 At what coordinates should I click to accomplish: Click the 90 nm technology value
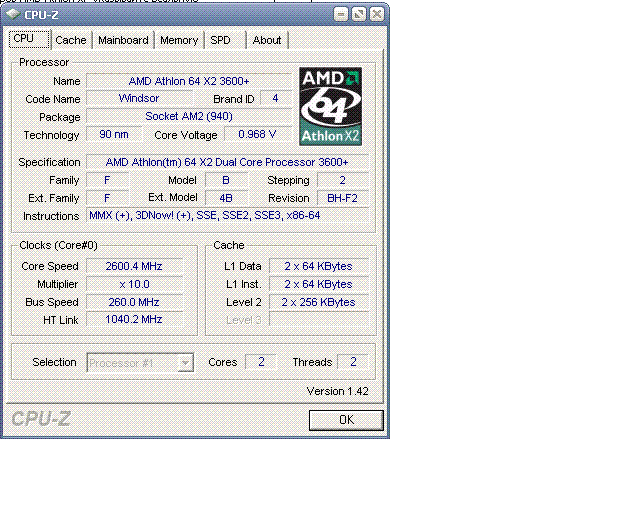pyautogui.click(x=114, y=134)
